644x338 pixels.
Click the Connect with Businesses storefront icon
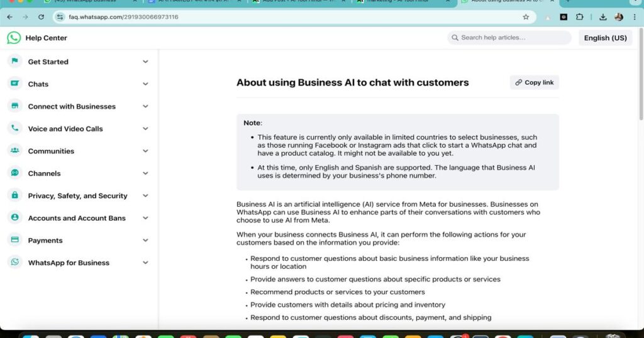pyautogui.click(x=15, y=106)
